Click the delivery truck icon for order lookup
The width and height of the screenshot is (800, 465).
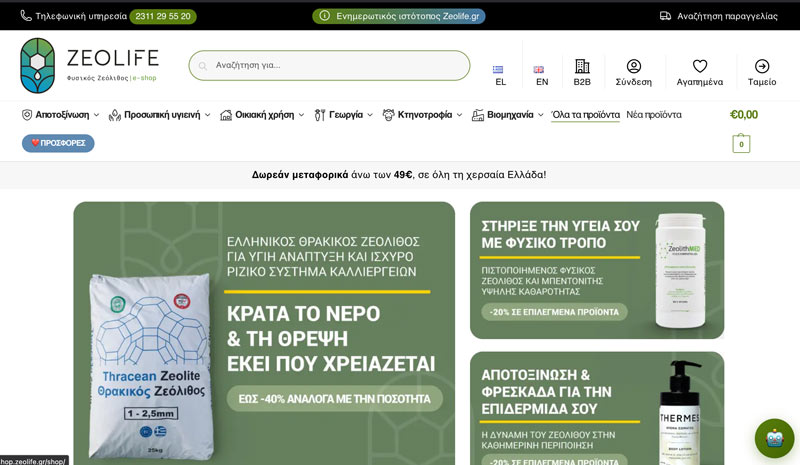[x=665, y=16]
